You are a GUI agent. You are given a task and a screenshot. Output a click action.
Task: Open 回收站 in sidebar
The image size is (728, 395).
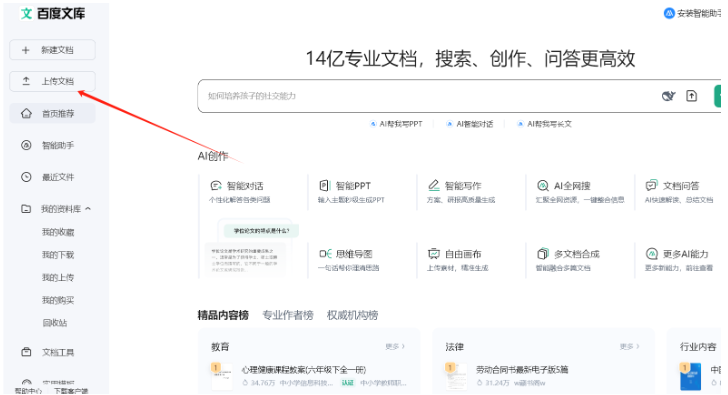[55, 323]
